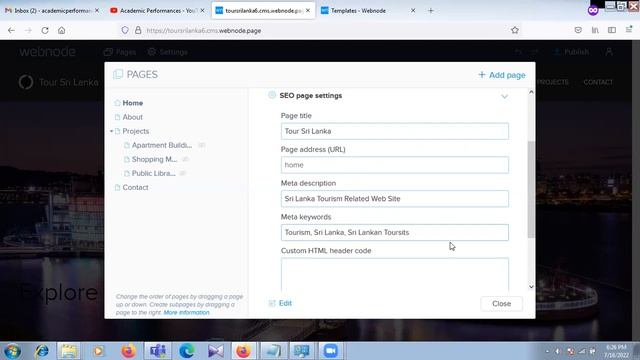This screenshot has height=360, width=640.
Task: Reload the current browser page
Action: pos(45,30)
